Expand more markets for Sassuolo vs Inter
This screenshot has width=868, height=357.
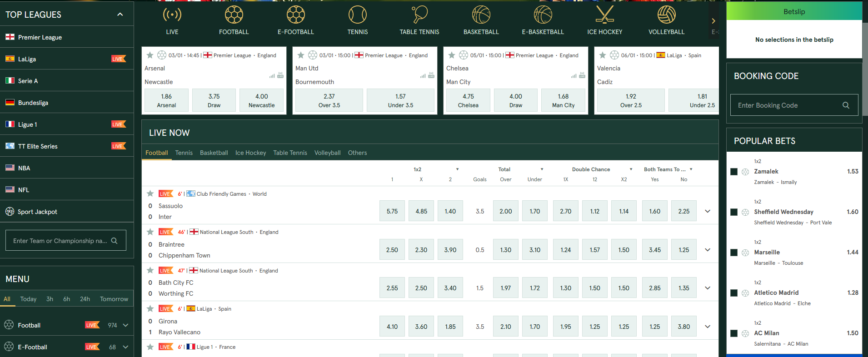point(708,211)
